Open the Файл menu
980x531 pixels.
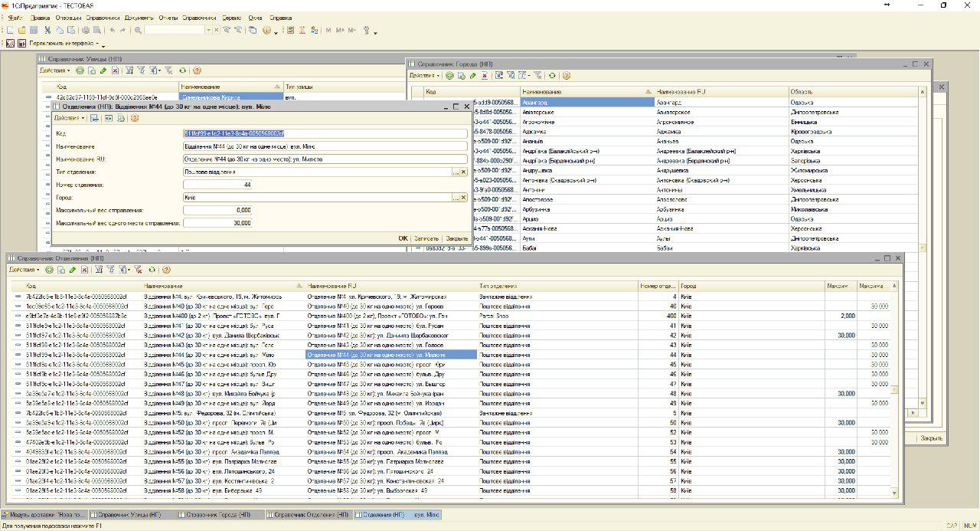point(15,18)
